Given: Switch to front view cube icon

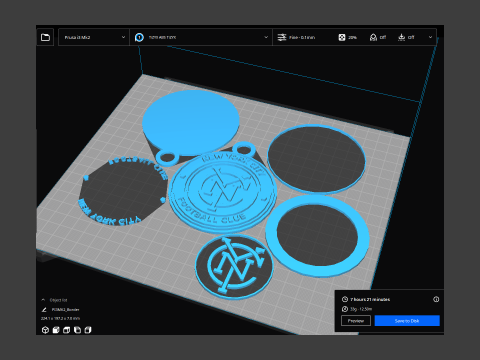Looking at the screenshot, I should [x=56, y=330].
